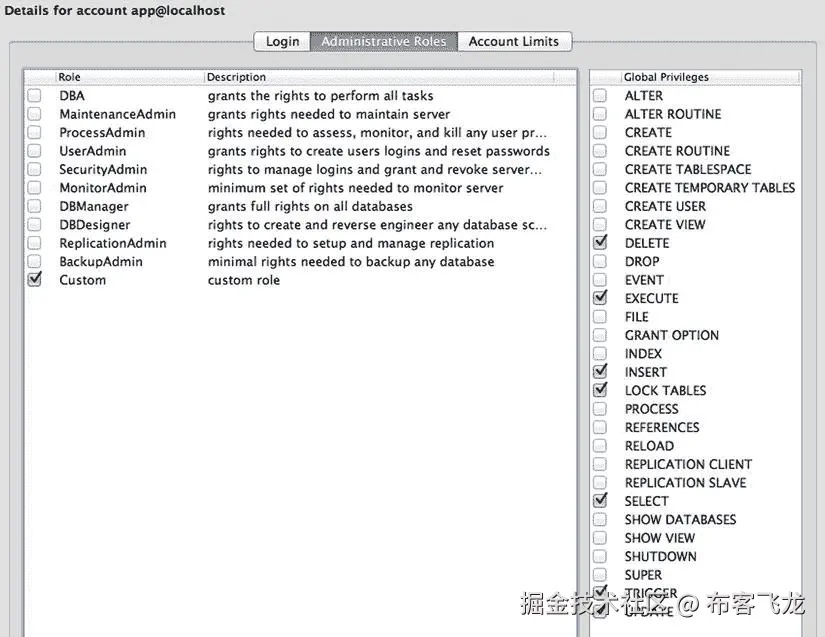
Task: Tick the RELOAD privilege checkbox
Action: tap(600, 446)
